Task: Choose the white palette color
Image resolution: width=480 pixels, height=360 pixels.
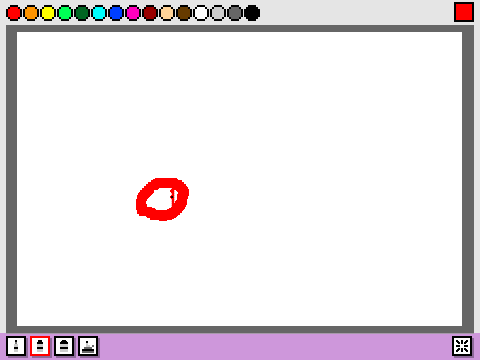Action: tap(201, 13)
